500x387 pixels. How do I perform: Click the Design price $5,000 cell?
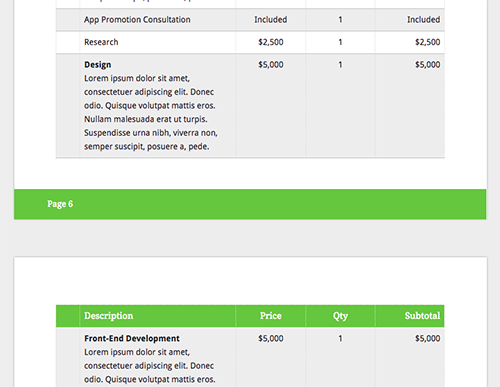(x=271, y=65)
